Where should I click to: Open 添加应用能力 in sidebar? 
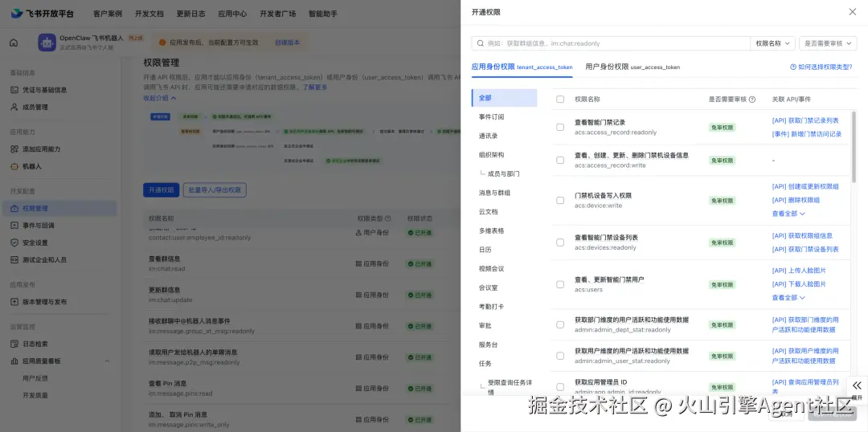tap(42, 149)
